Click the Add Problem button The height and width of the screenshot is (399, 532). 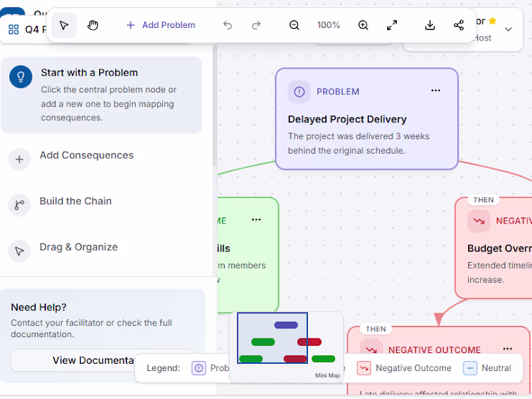coord(160,25)
